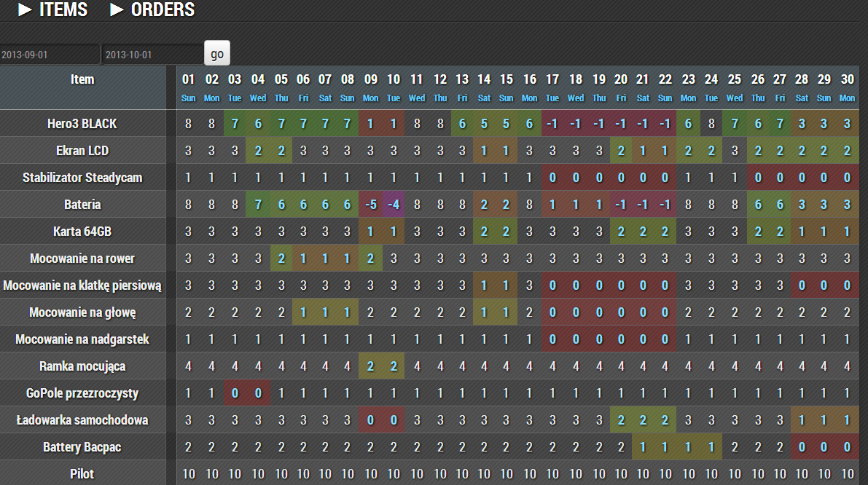Click Bateria cell -4 on day 10
The image size is (868, 485).
pos(394,205)
